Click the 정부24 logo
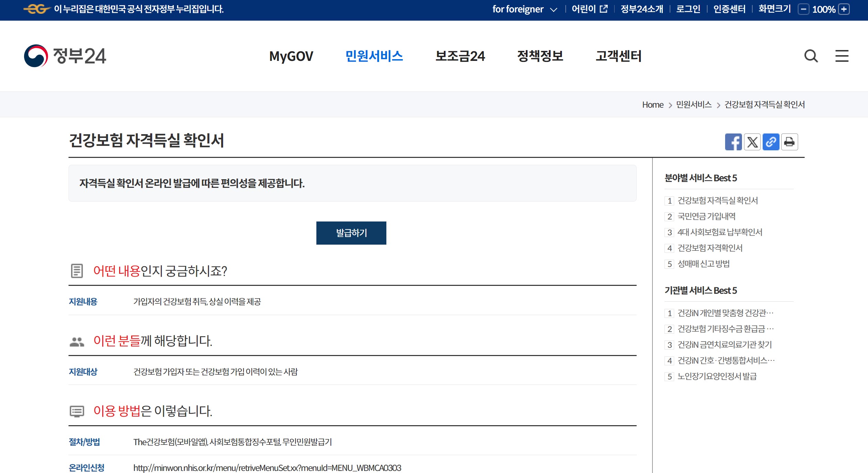The width and height of the screenshot is (868, 473). coord(65,56)
